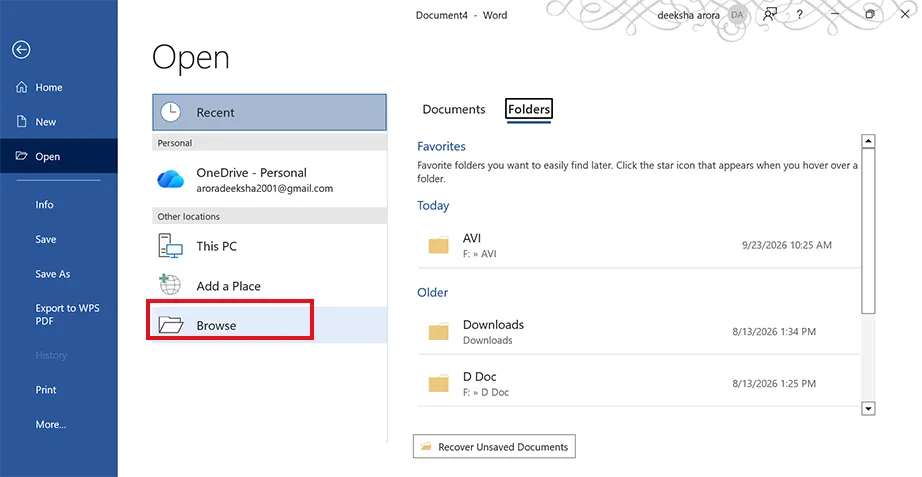Restore the Word window
This screenshot has height=477, width=922.
coord(870,14)
